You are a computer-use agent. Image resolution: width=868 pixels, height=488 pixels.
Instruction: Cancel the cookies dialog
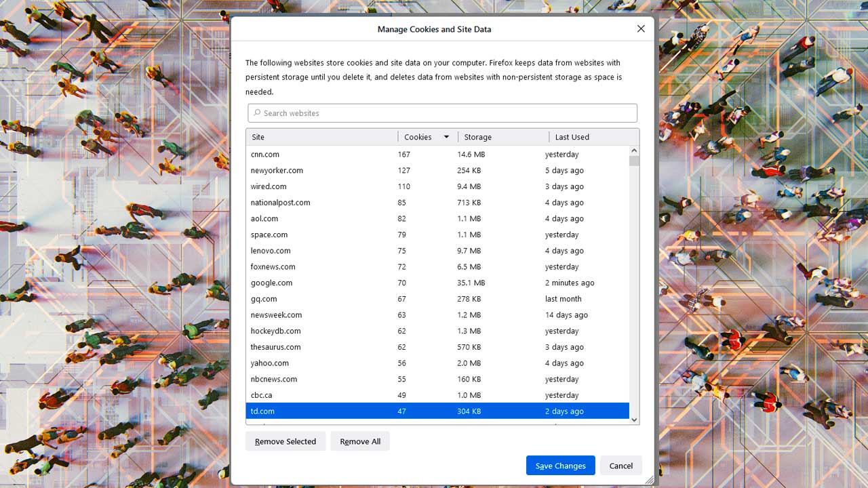620,466
